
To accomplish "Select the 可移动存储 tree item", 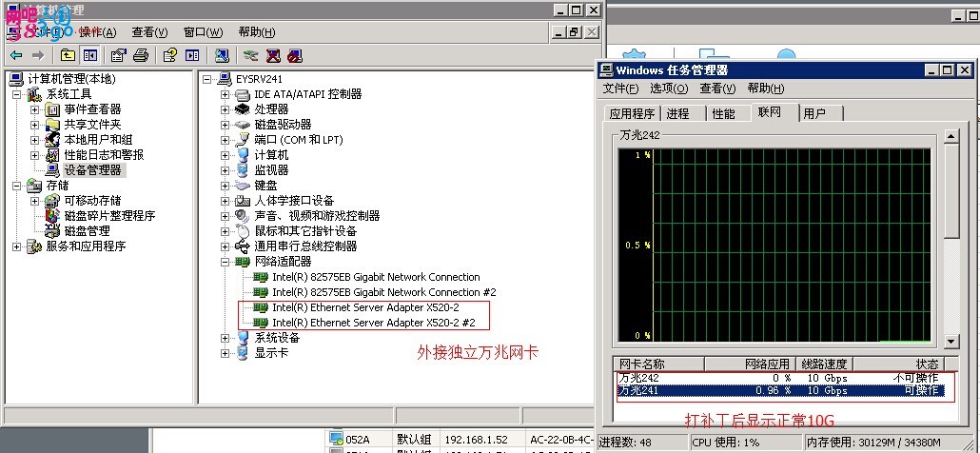I will click(92, 201).
